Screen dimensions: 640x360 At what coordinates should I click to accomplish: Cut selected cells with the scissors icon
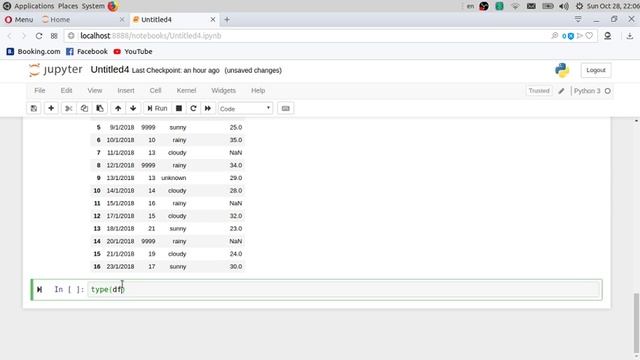point(69,109)
